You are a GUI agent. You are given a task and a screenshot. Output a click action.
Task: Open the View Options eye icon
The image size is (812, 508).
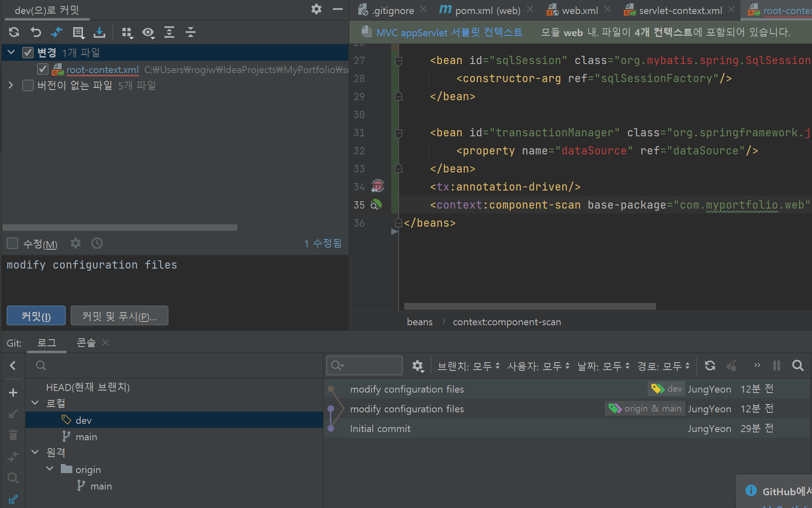(x=148, y=32)
